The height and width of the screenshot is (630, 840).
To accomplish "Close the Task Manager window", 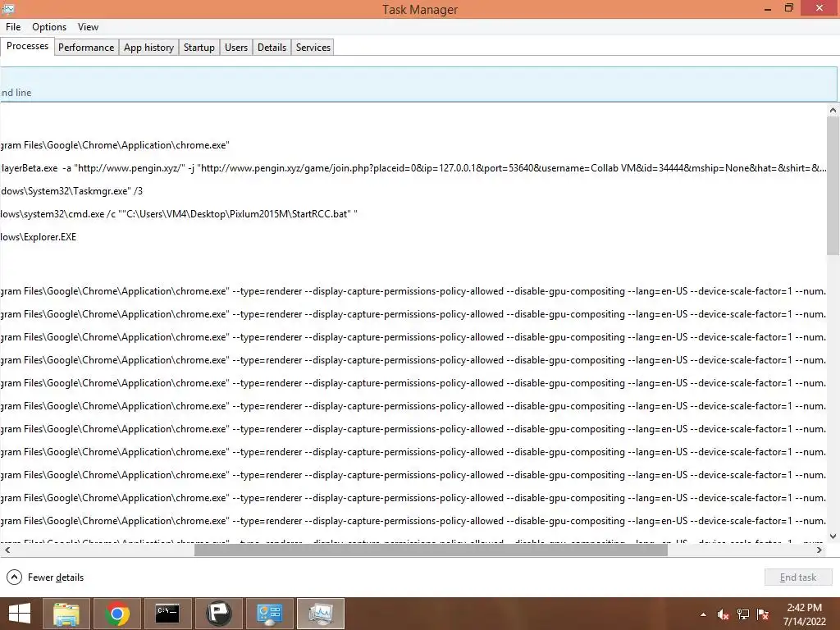I will pyautogui.click(x=819, y=8).
